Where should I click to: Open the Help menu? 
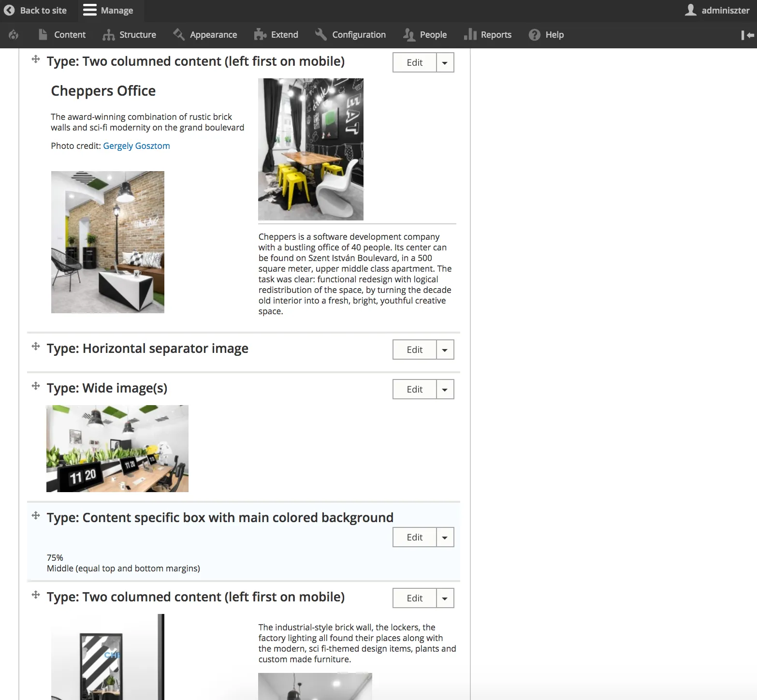tap(547, 35)
